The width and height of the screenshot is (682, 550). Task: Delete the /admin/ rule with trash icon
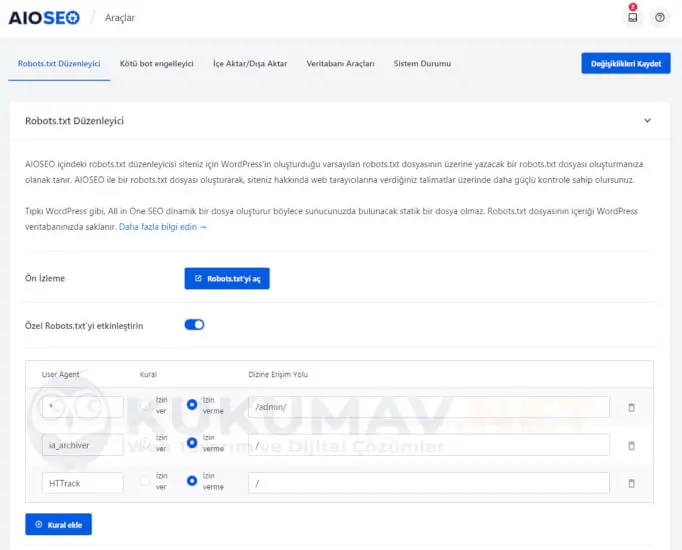tap(632, 407)
